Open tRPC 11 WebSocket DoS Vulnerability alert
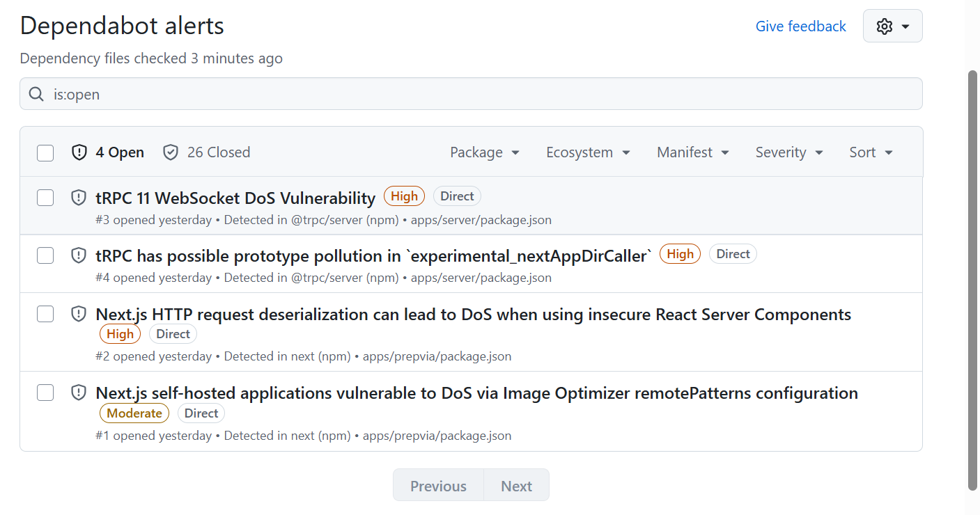980x515 pixels. 235,198
